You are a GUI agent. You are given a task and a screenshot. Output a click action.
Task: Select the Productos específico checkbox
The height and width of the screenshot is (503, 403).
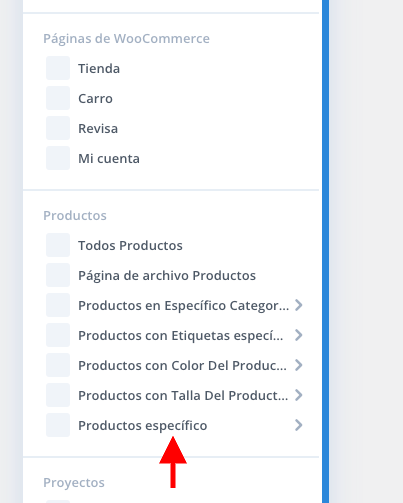point(58,425)
